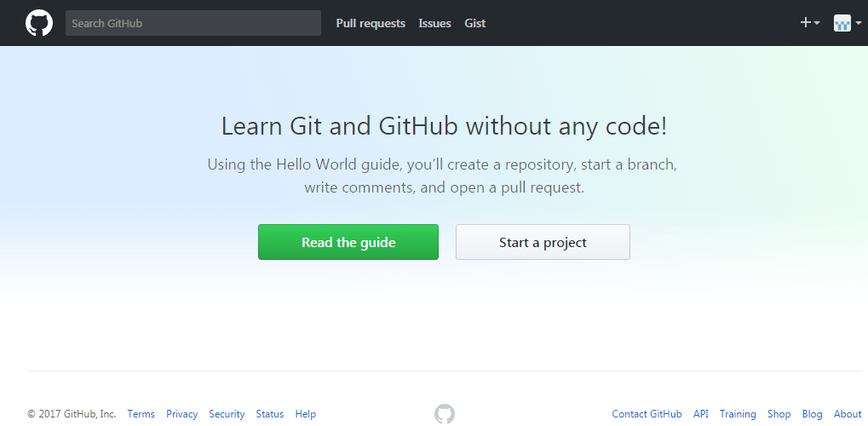Image resolution: width=868 pixels, height=426 pixels.
Task: Open Gist from the header
Action: click(x=475, y=23)
